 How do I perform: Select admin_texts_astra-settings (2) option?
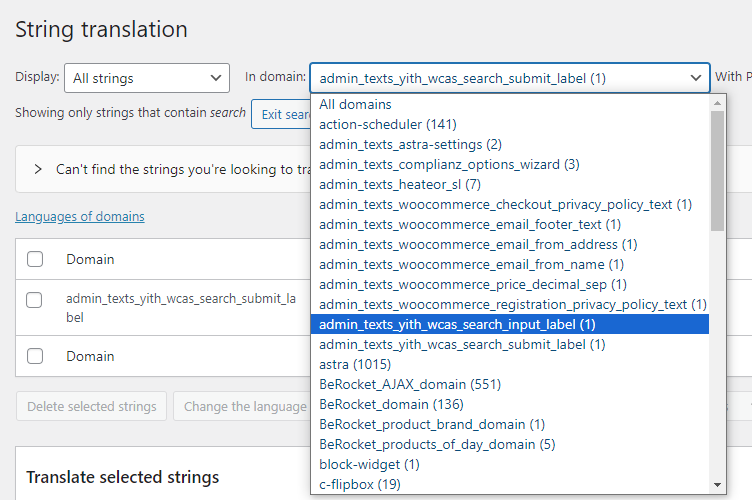(x=509, y=145)
